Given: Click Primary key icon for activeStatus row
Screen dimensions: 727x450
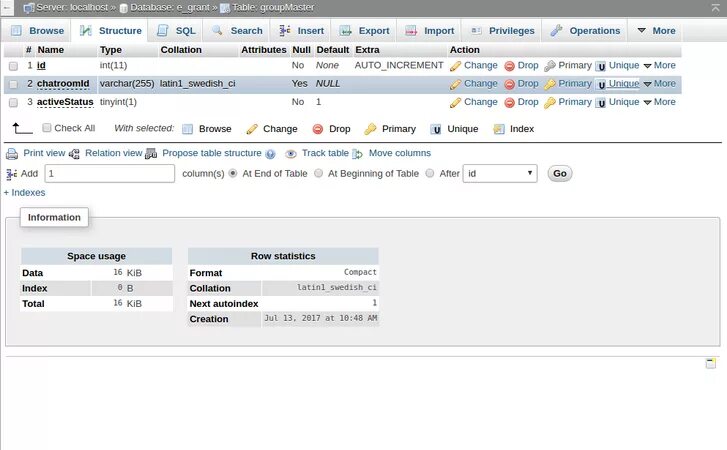Looking at the screenshot, I should click(x=550, y=102).
